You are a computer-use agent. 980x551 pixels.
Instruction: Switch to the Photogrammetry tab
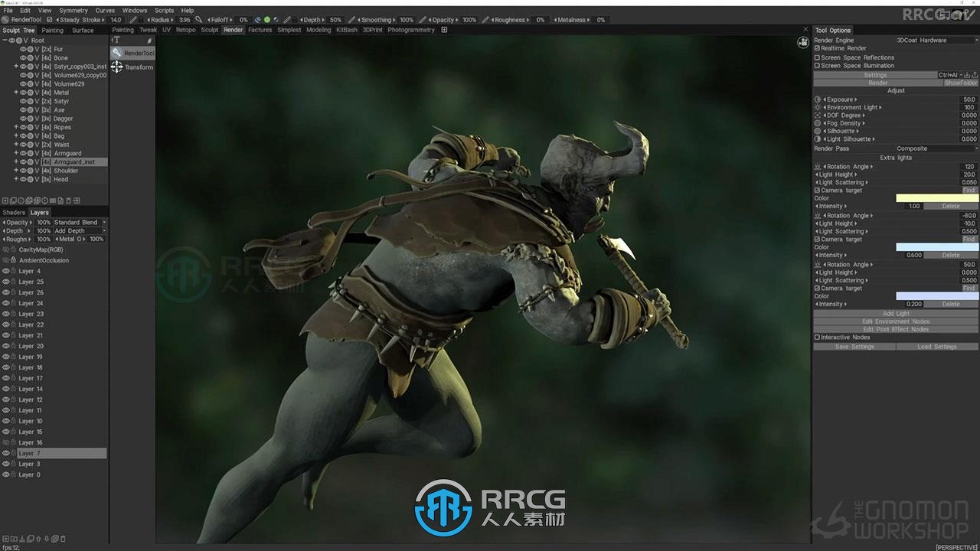click(411, 30)
